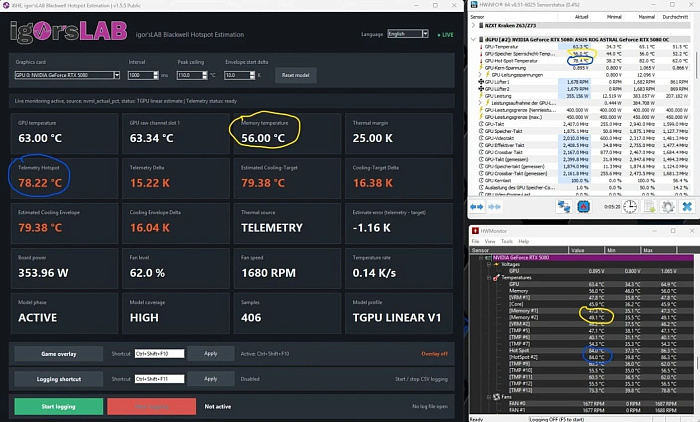Screen dimensions: 700x422
Task: Click Memory temperature 56.00 °C card
Action: tap(287, 133)
